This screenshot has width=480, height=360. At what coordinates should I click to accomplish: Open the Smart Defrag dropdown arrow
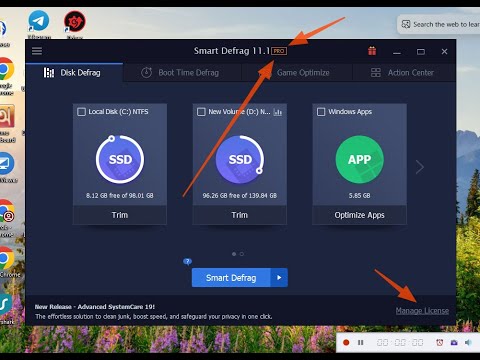click(x=279, y=278)
